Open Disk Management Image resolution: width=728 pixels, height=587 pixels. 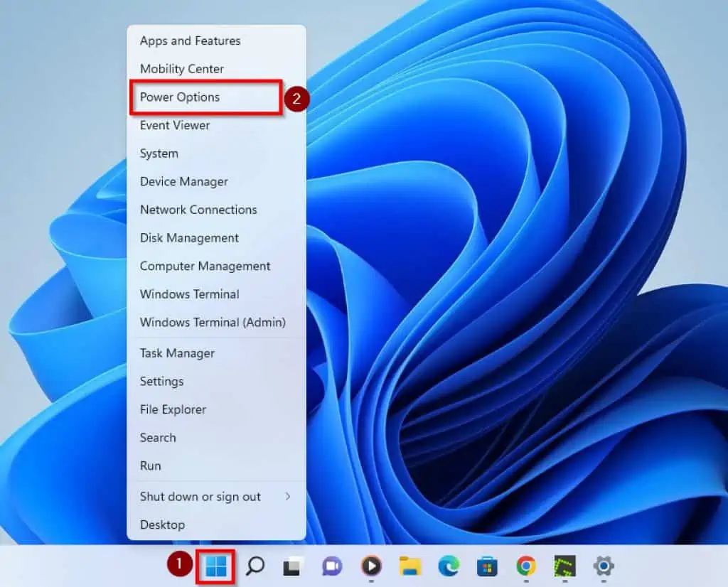click(x=188, y=237)
